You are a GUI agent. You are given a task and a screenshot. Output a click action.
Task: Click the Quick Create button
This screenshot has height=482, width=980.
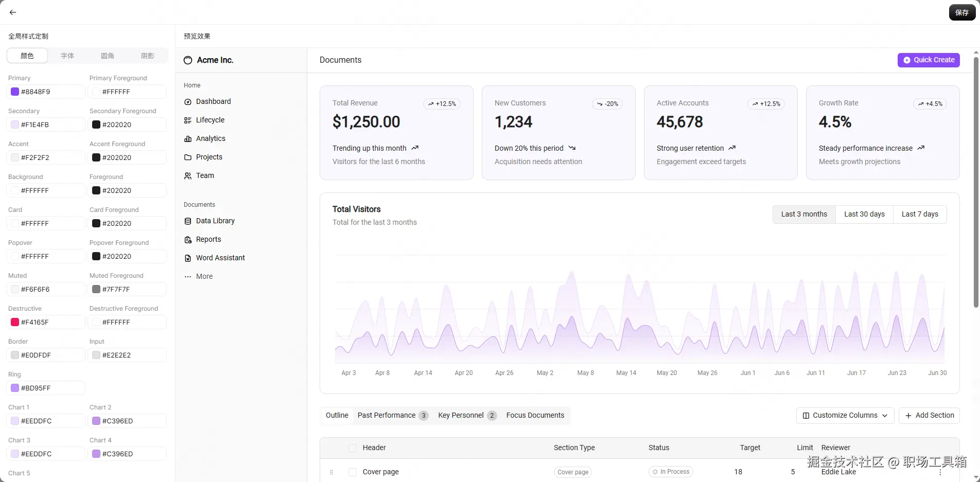pos(929,60)
